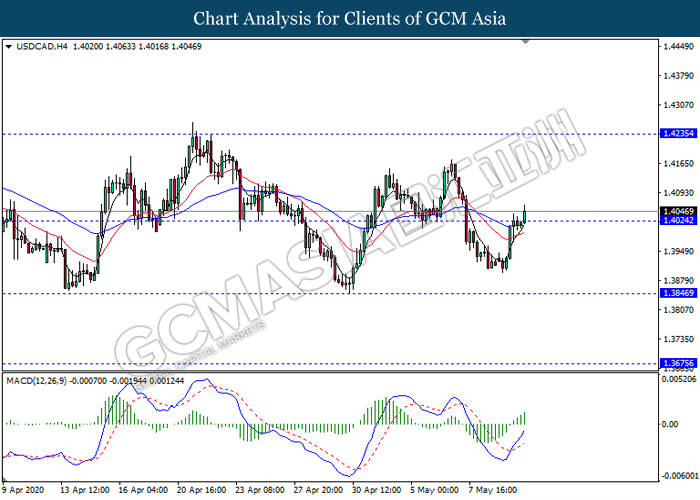Image resolution: width=700 pixels, height=500 pixels.
Task: Click the 0.005206 MACD scale value
Action: 677,379
